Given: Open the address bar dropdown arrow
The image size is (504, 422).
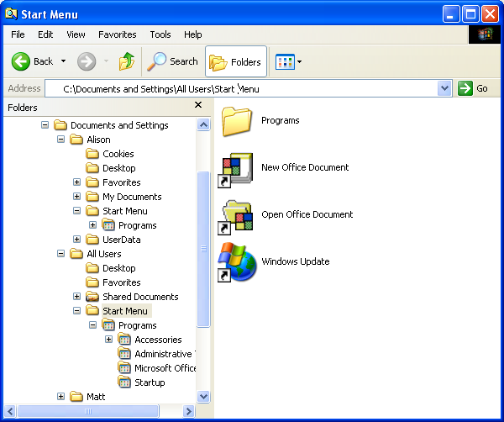Looking at the screenshot, I should (444, 88).
